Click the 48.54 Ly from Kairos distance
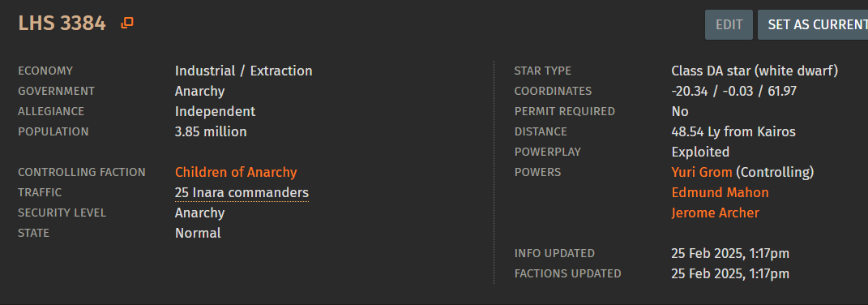Screen dimensions: 868x305 [x=733, y=131]
